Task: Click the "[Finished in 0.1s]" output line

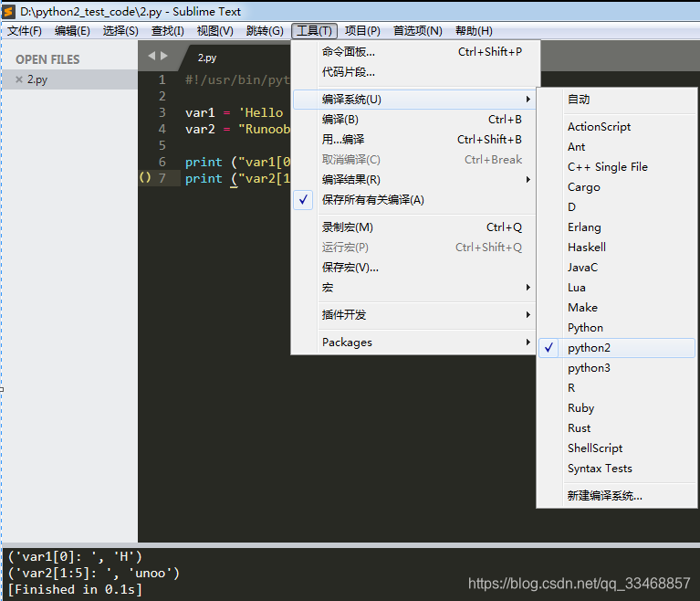Action: point(75,589)
